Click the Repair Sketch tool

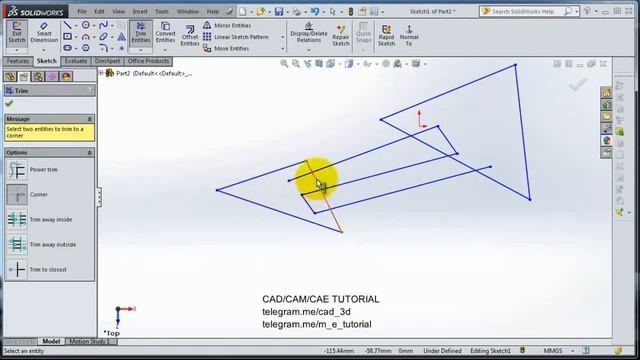[341, 35]
